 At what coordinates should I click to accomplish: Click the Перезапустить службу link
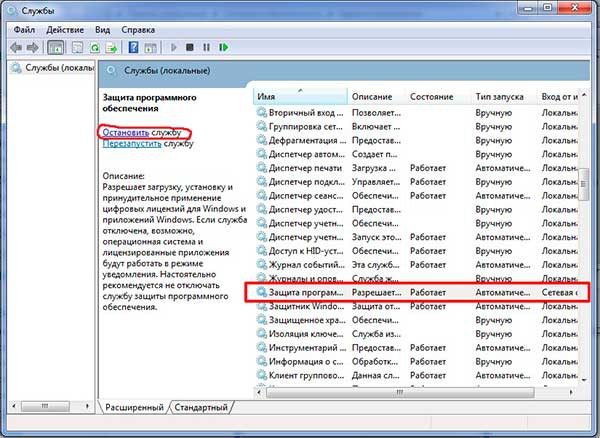(148, 143)
